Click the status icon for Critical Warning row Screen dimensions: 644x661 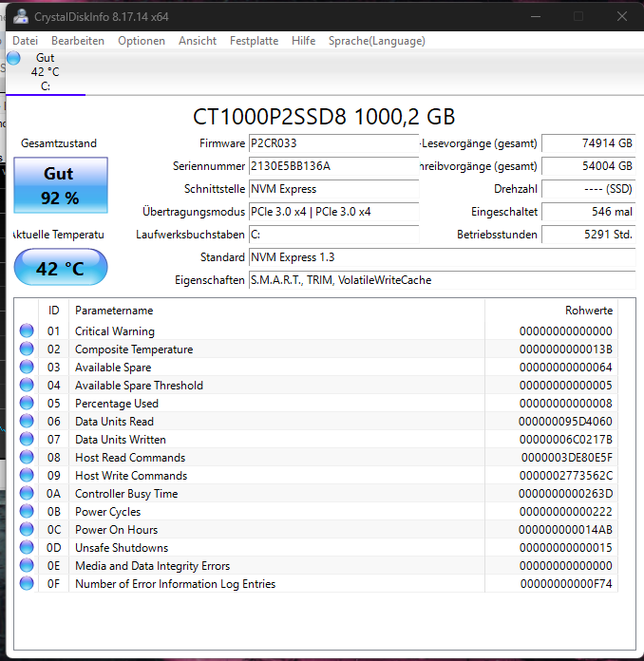coord(27,330)
